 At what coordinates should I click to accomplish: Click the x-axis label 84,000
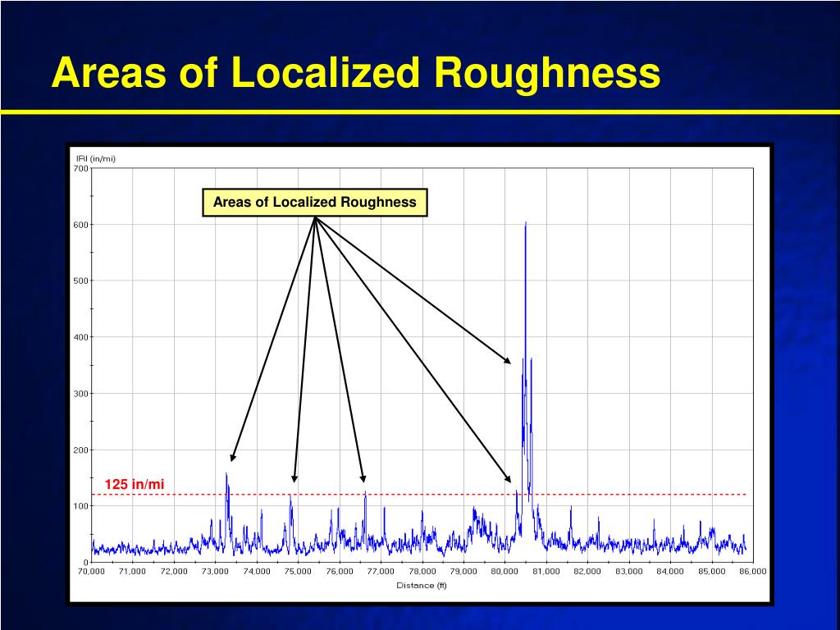pos(670,572)
